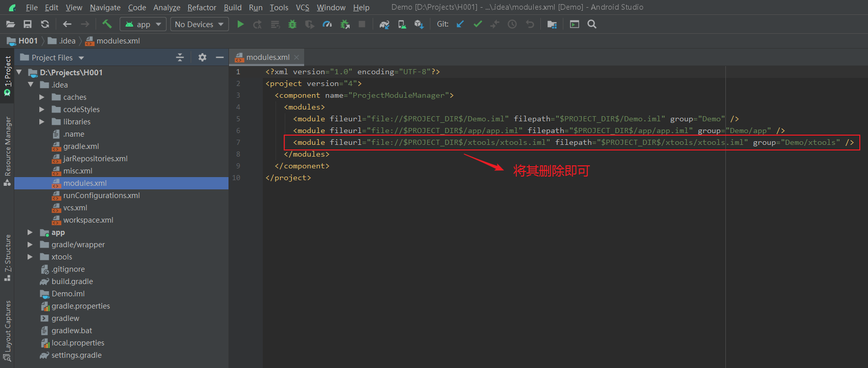Expand the app module folder

[30, 232]
